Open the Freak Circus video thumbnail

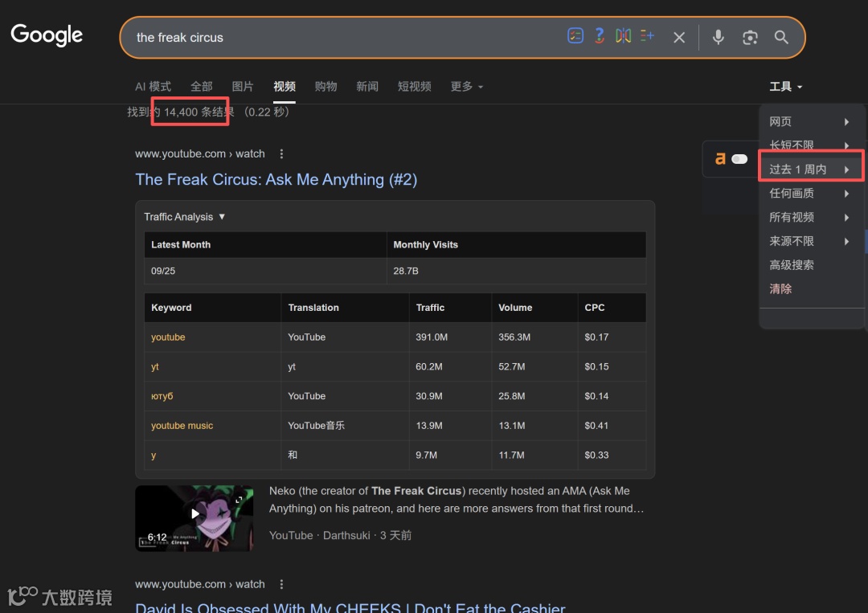coord(194,518)
